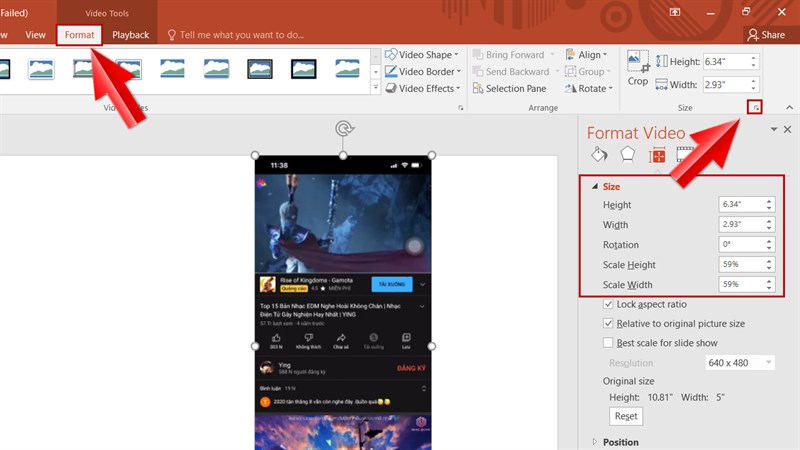This screenshot has width=800, height=450.
Task: Increase Scale Width using up stepper
Action: point(769,281)
